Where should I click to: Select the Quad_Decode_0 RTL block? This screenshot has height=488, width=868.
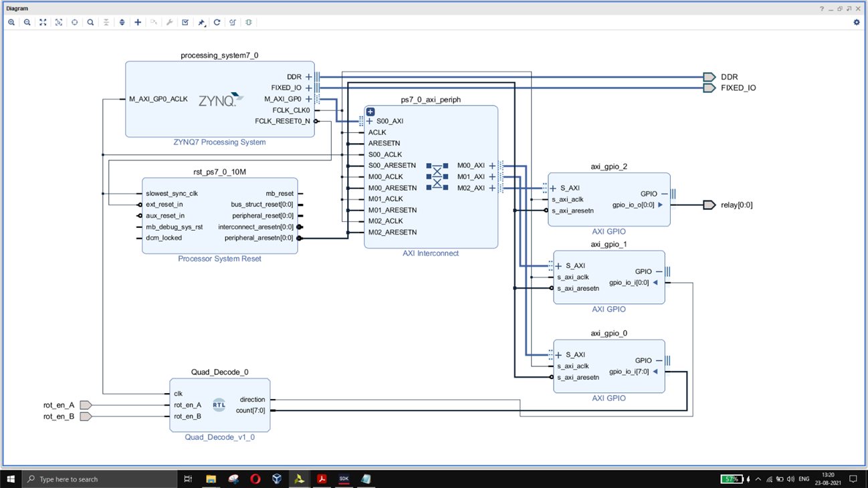click(x=219, y=404)
